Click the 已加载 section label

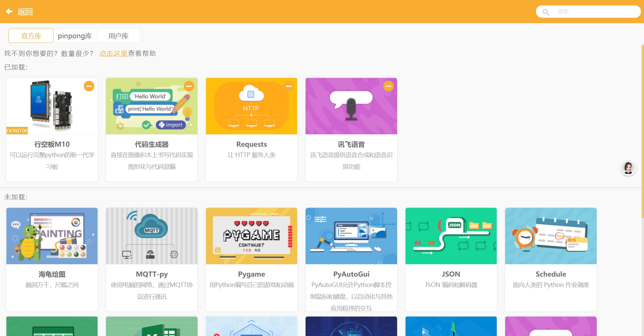tap(16, 67)
